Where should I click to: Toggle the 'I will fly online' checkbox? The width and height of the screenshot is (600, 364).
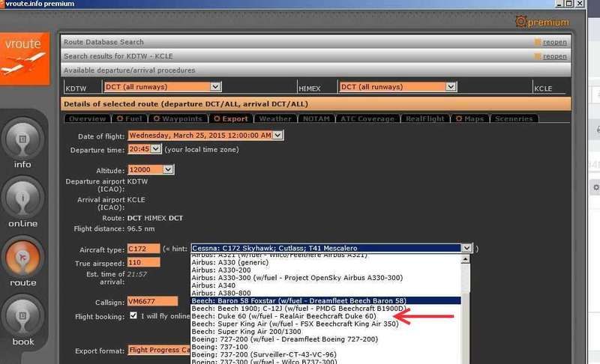133,316
